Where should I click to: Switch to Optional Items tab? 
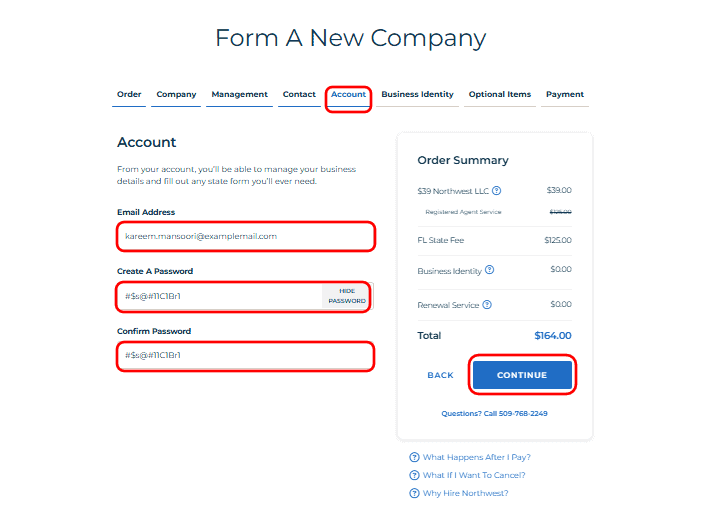[500, 95]
